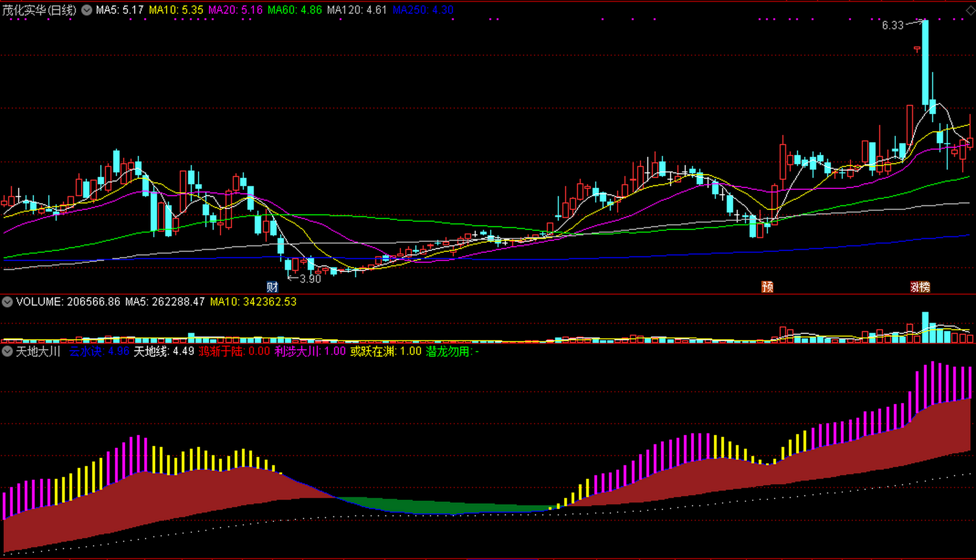Click the MA5: 5.17 label

point(120,10)
